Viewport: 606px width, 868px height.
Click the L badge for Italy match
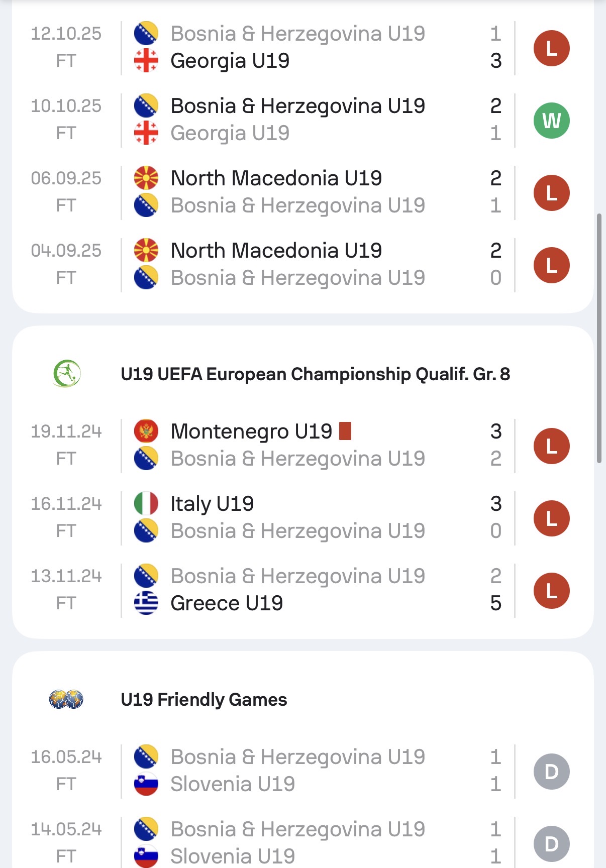tap(551, 518)
